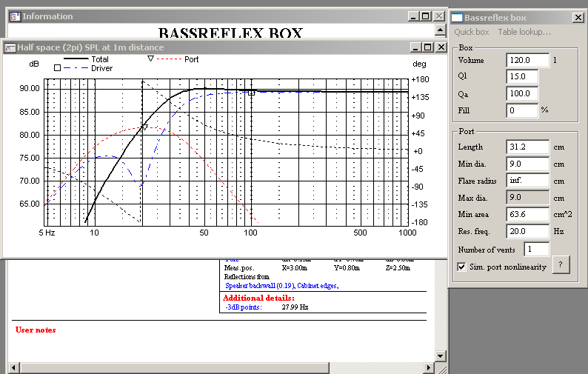Close the Information window

coord(438,16)
